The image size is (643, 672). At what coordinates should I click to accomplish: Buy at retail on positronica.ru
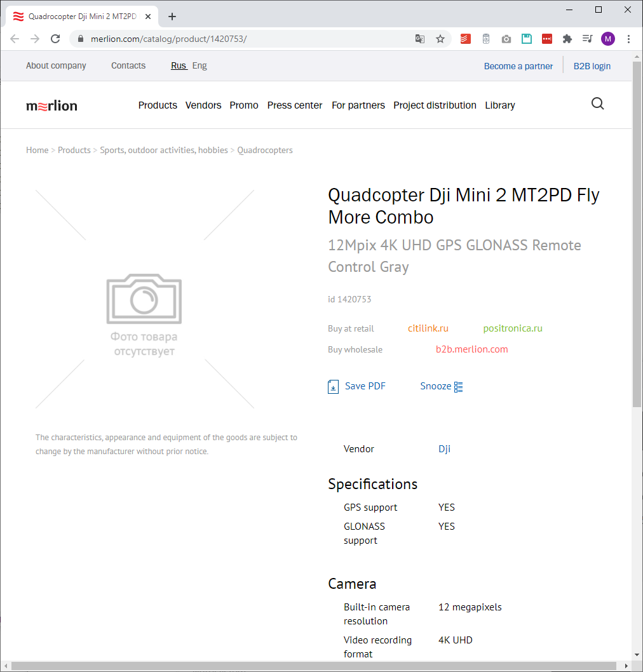(513, 329)
